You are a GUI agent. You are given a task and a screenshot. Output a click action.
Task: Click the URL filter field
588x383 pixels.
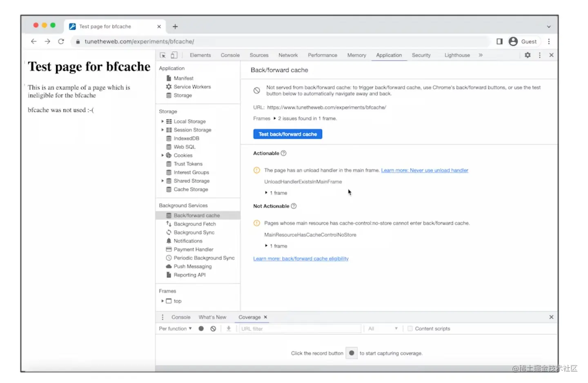300,329
